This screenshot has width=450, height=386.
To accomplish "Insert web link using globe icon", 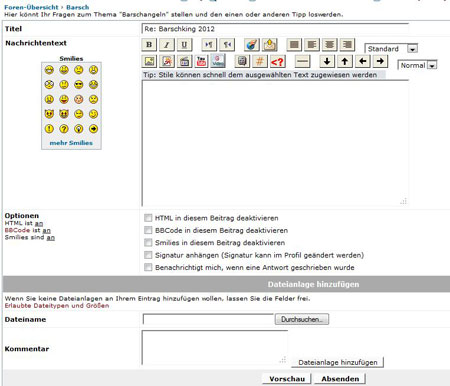I will [252, 45].
